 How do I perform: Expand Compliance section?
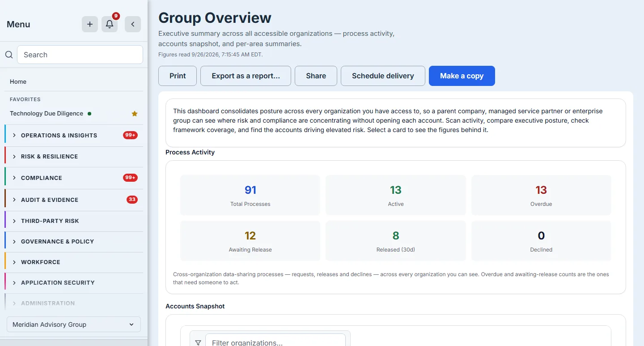(x=74, y=178)
